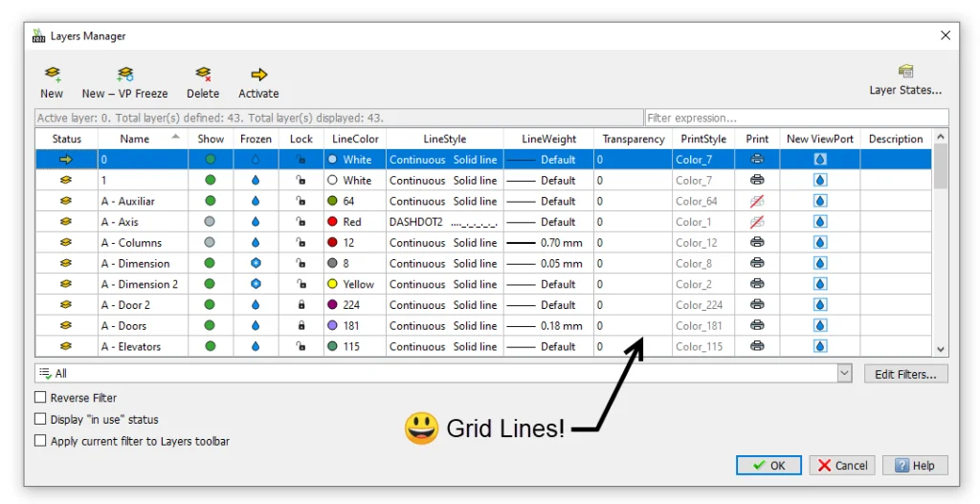Toggle visibility of A - Columns layer
980x504 pixels.
[x=211, y=243]
